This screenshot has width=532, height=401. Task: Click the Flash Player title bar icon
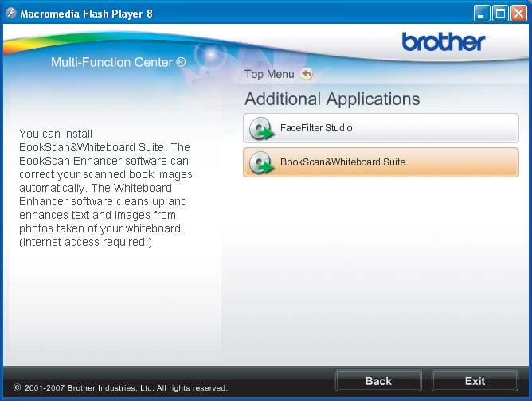tap(11, 14)
